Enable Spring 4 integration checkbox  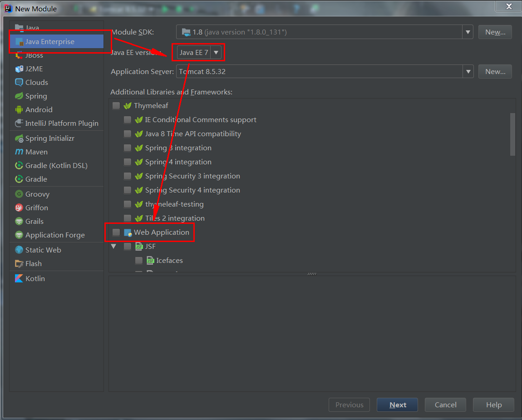point(128,162)
